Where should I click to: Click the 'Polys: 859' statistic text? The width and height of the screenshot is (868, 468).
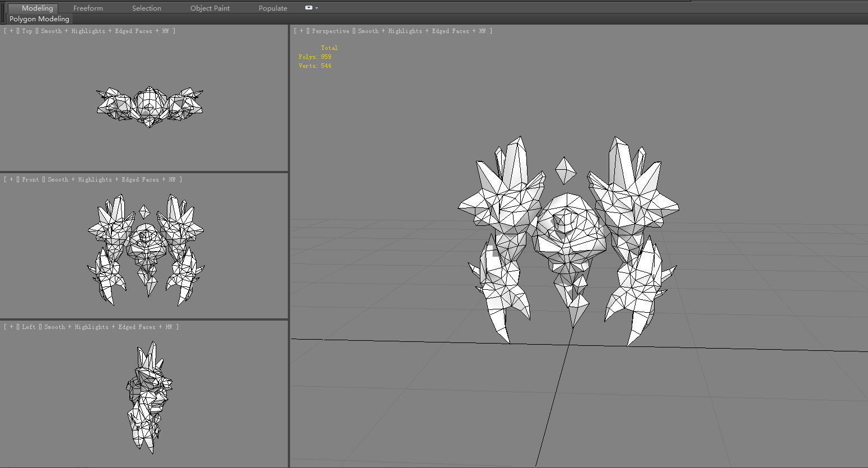(x=315, y=57)
